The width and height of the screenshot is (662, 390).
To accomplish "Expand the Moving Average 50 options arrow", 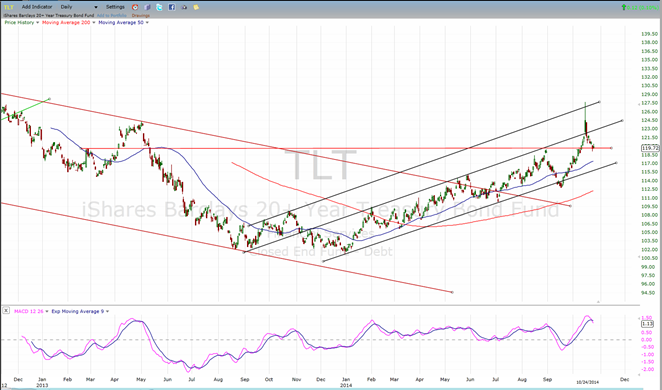I will (x=147, y=22).
